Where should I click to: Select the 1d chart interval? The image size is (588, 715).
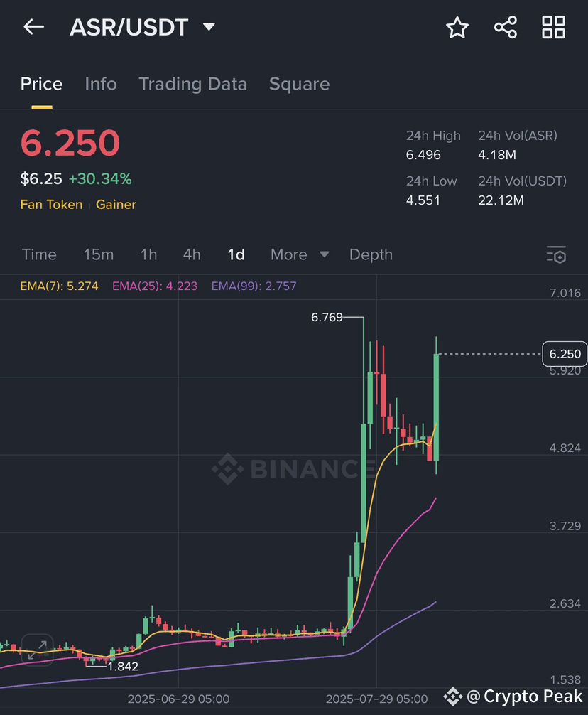(x=236, y=254)
